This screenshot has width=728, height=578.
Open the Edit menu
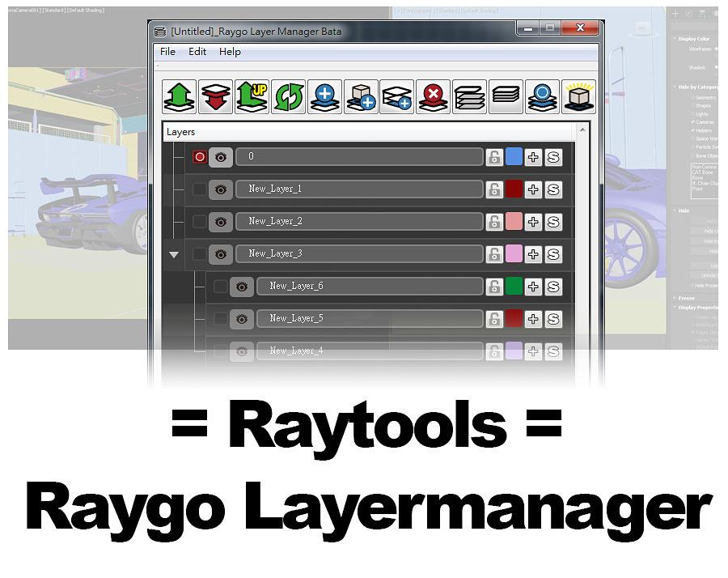(197, 51)
